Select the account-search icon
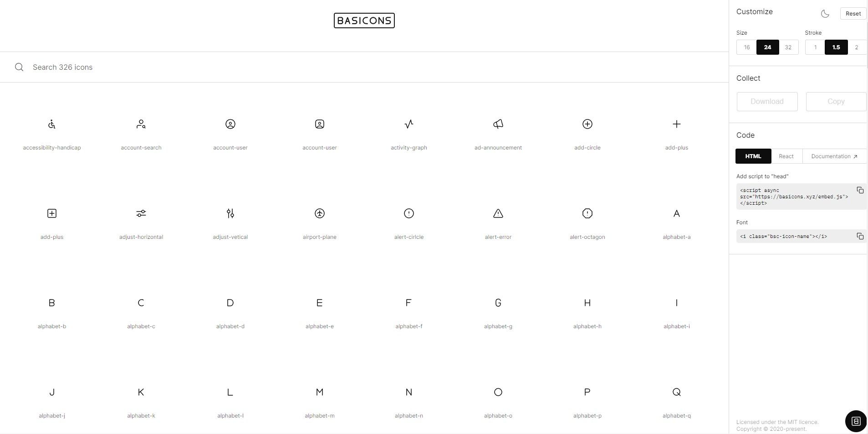868x434 pixels. (141, 124)
